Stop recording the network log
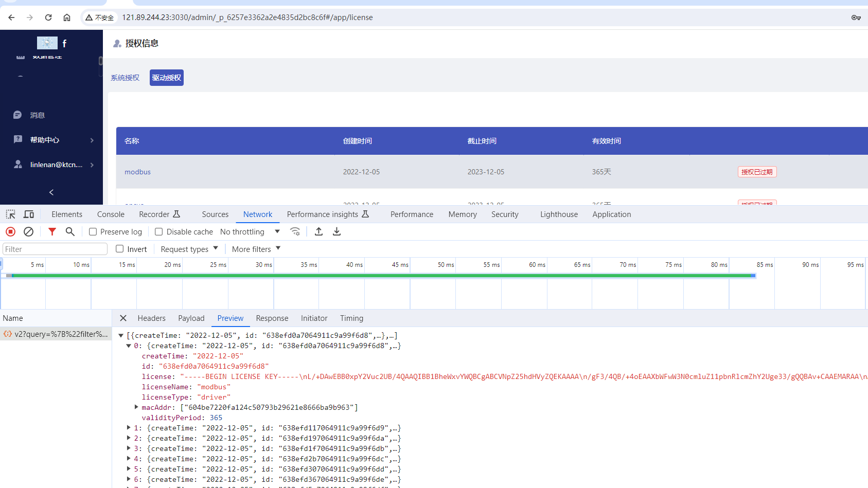 coord(10,232)
